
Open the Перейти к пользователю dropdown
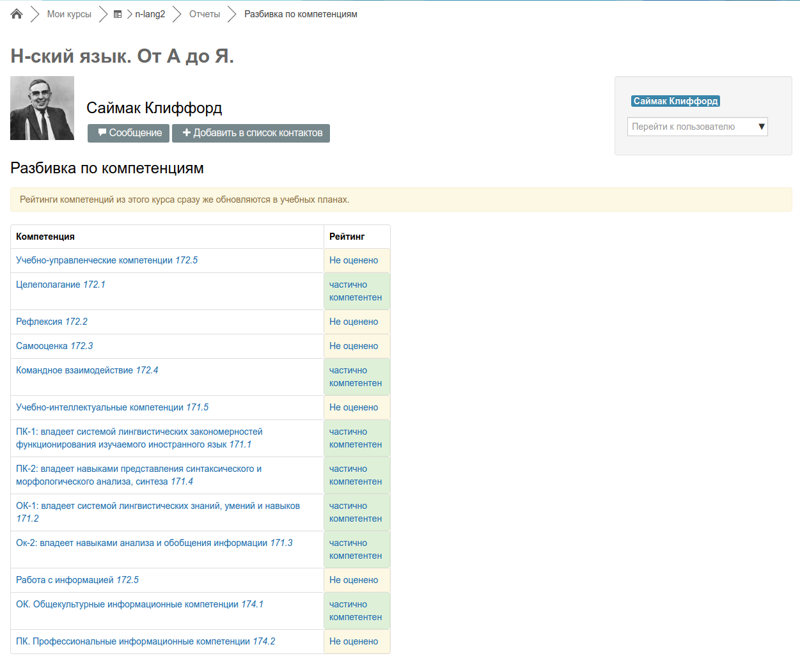coord(697,127)
